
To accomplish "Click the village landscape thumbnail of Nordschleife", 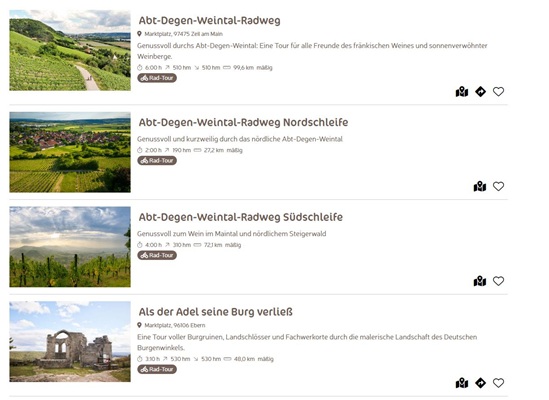I will point(70,152).
